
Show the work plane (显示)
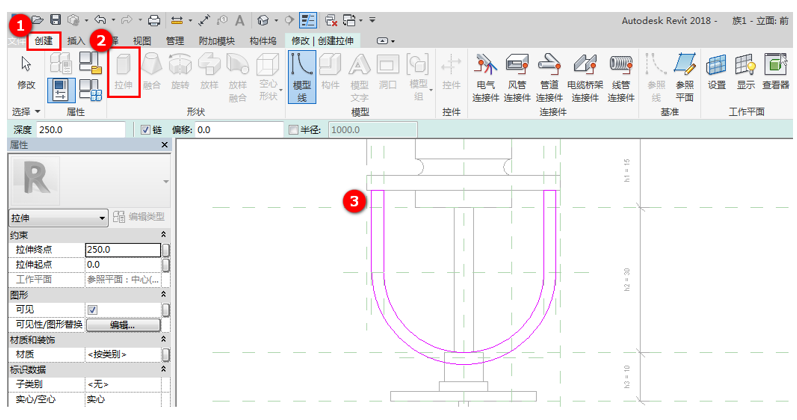pyautogui.click(x=746, y=72)
